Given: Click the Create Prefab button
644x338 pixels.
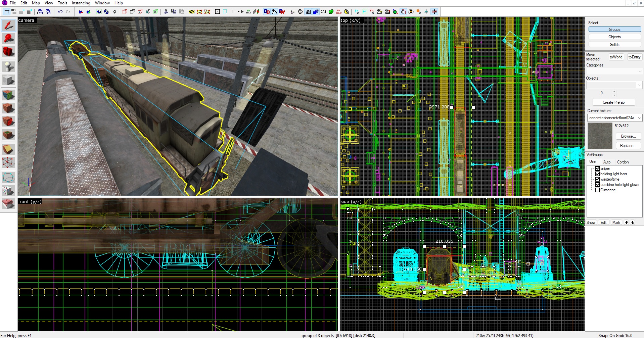Looking at the screenshot, I should [x=613, y=102].
